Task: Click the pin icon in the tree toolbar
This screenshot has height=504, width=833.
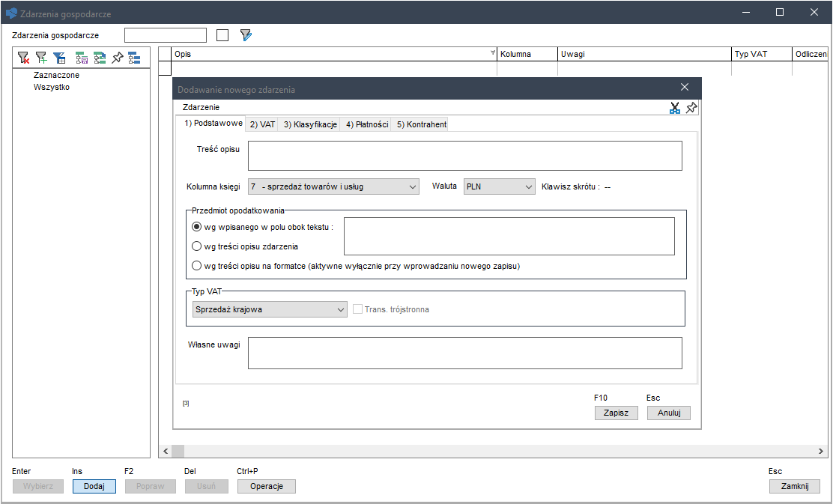Action: tap(117, 58)
